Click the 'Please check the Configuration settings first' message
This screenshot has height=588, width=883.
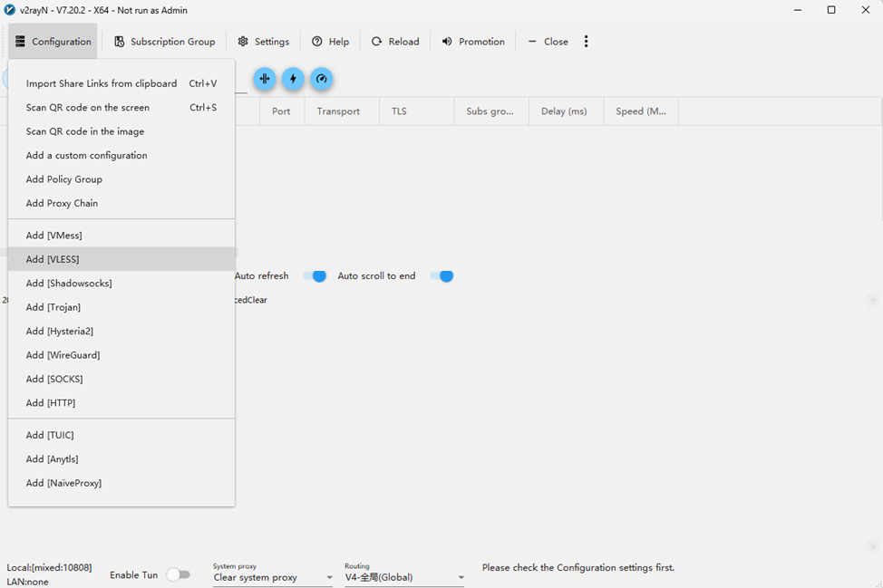coord(577,567)
